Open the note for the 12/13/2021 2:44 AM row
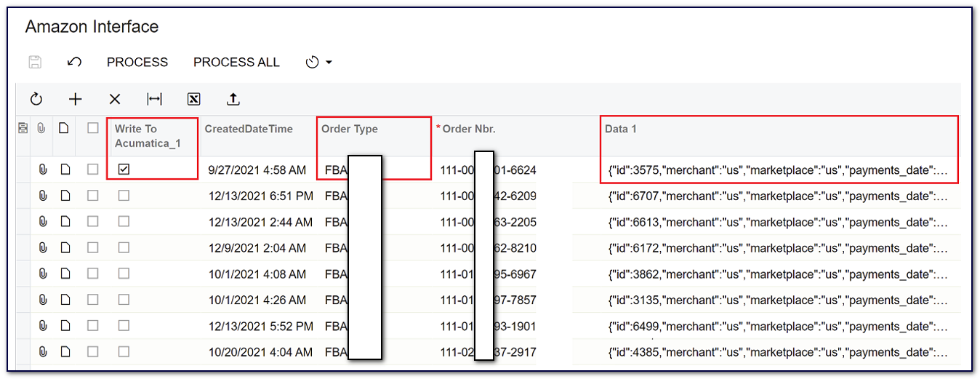980x379 pixels. [x=65, y=222]
